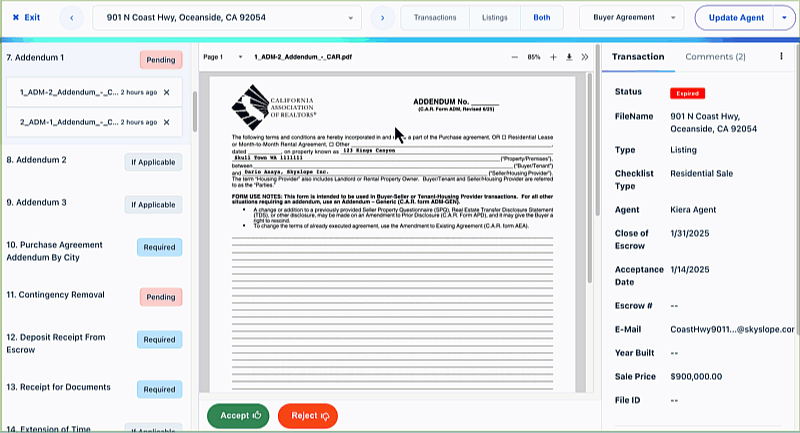Open the 2_ADM-1_Addendum file row

pyautogui.click(x=94, y=122)
